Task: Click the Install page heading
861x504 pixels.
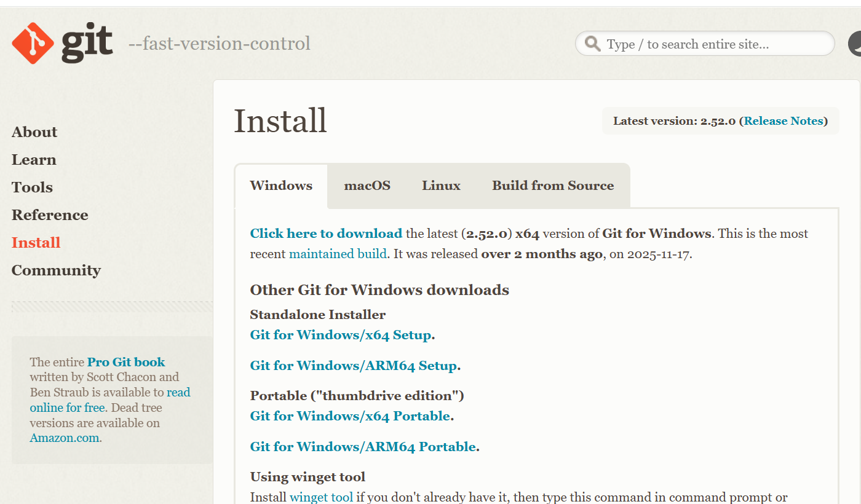Action: 280,120
